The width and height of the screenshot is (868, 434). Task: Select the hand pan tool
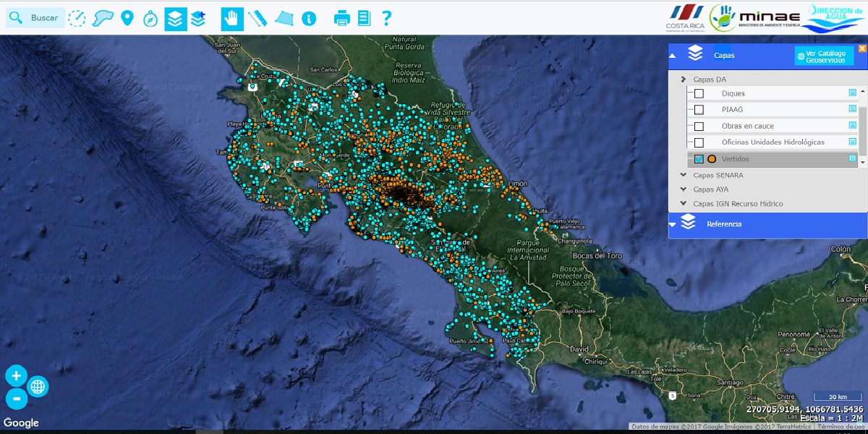231,18
